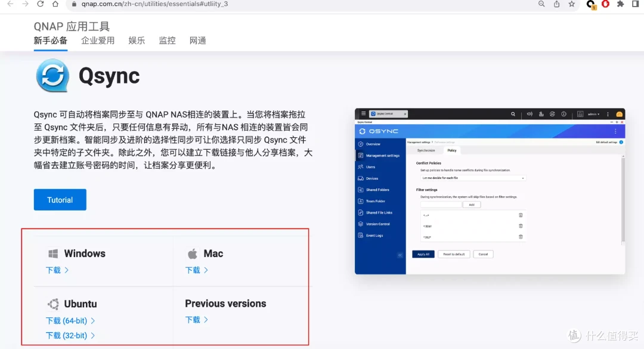Click the Qsync Central screenshot preview image

(490, 191)
